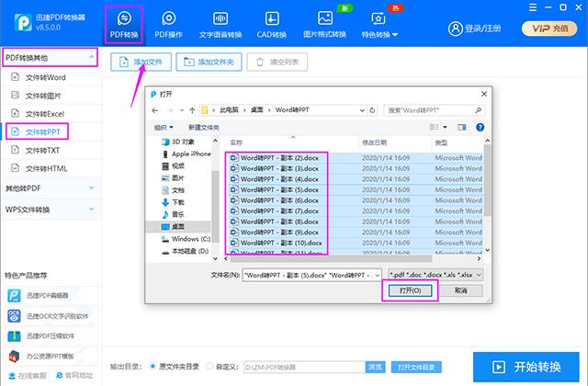588x386 pixels.
Task: Select 文件转Excel in the sidebar
Action: tap(44, 114)
